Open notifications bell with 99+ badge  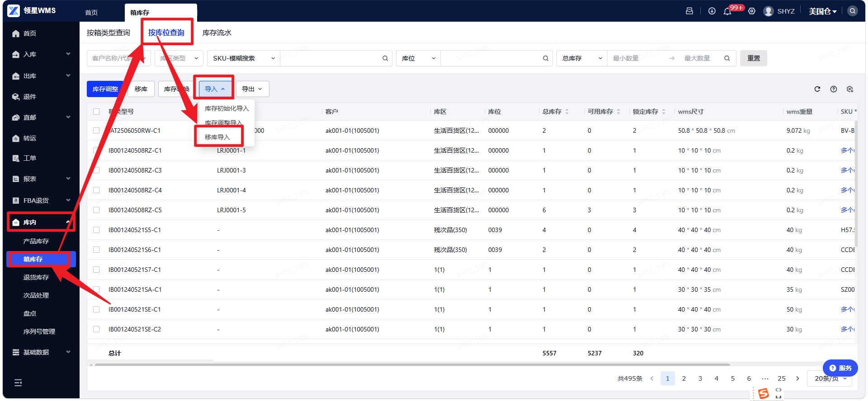coord(727,11)
